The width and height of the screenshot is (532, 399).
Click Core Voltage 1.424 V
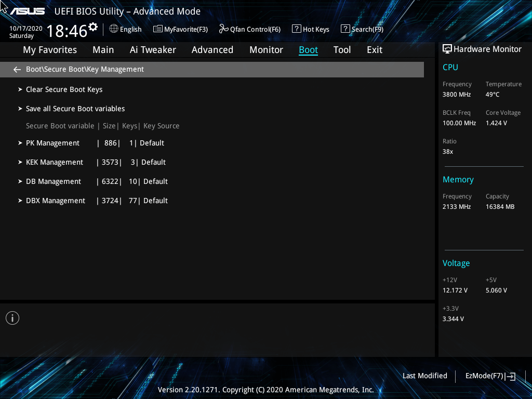(496, 123)
